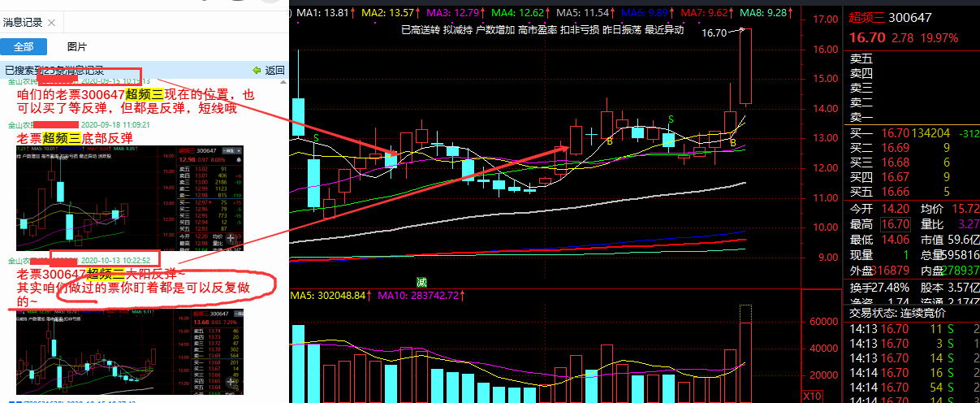The height and width of the screenshot is (403, 980).
Task: Click the 交易状态: 连续竞价 status
Action: point(897,313)
